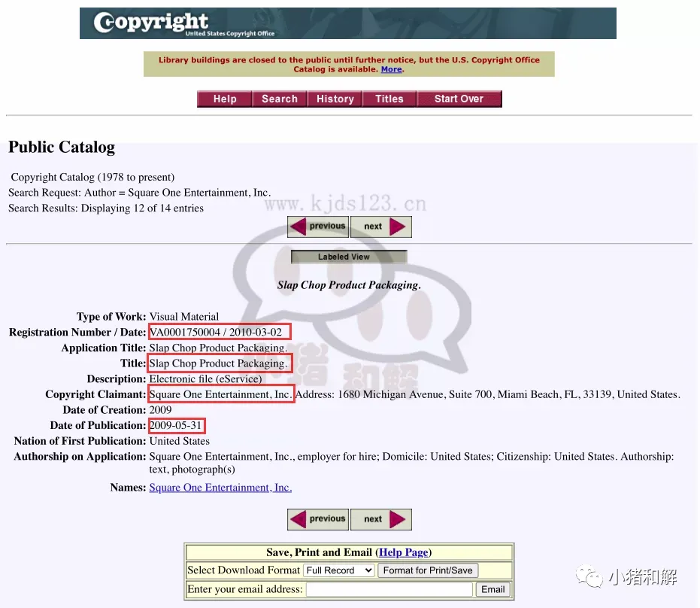The width and height of the screenshot is (700, 608).
Task: Click the Search Request author line
Action: click(139, 193)
